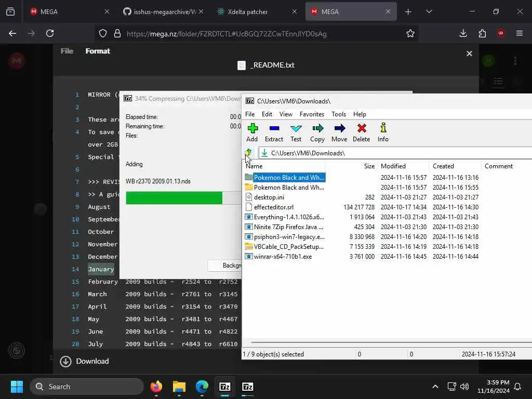Open the Firefox extensions menu
The height and width of the screenshot is (399, 532).
tap(482, 33)
